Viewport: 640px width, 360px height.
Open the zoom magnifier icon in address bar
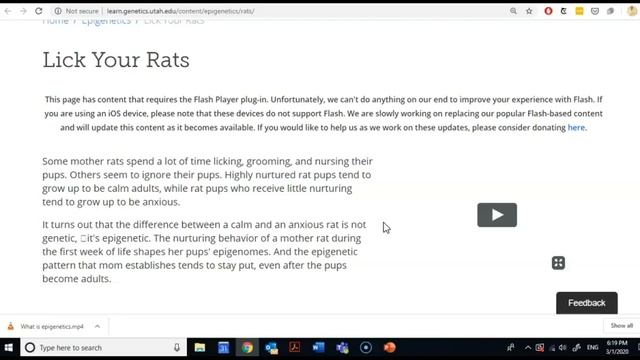[513, 11]
